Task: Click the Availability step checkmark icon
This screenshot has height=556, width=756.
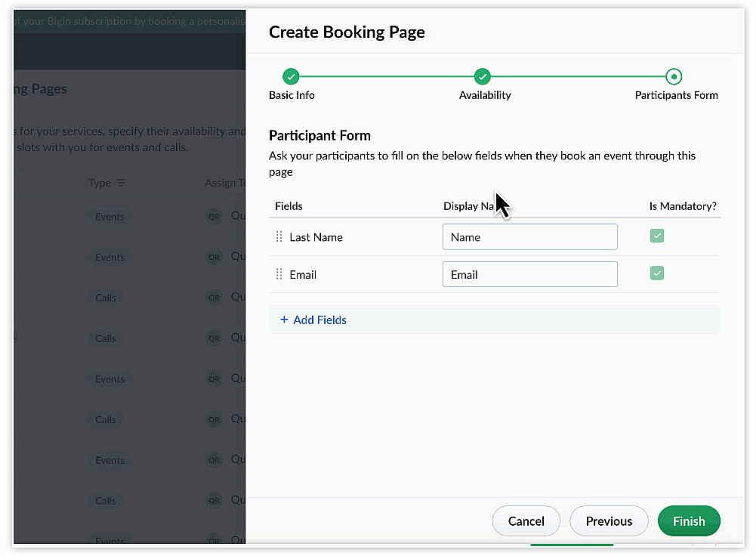Action: pos(483,76)
